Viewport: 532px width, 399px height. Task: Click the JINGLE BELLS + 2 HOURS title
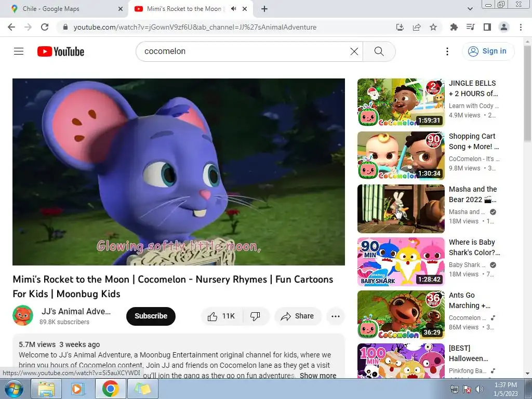(473, 88)
